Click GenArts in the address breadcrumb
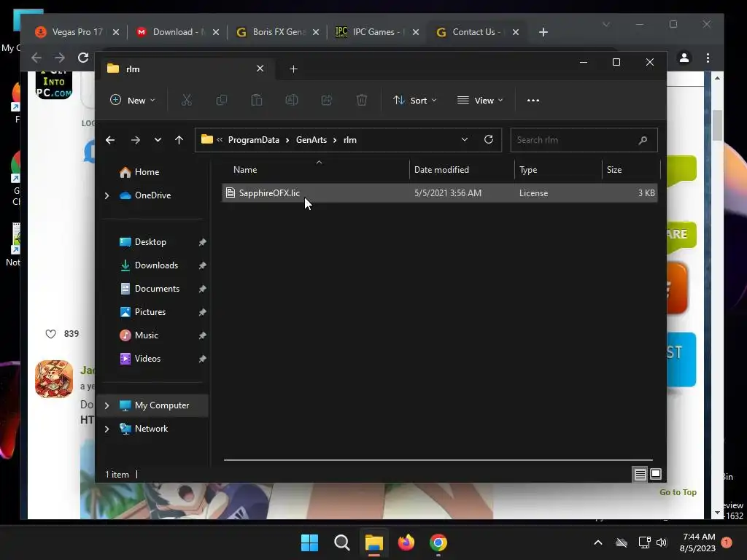 [x=311, y=140]
